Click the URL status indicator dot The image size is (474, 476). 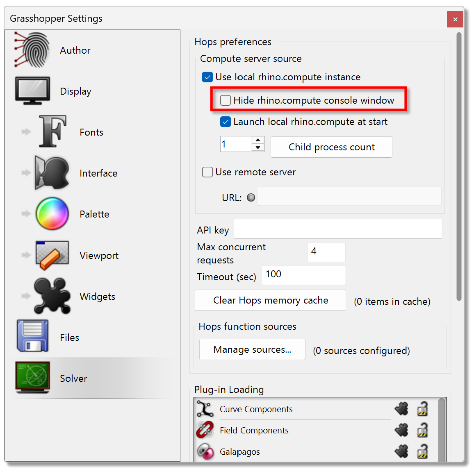tap(251, 197)
